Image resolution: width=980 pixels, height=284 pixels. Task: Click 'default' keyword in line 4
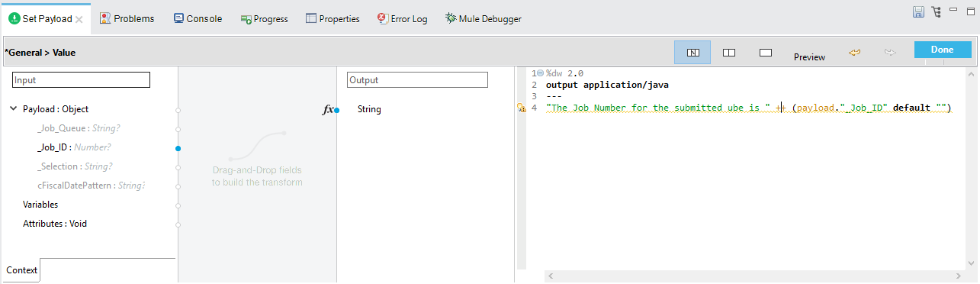911,108
